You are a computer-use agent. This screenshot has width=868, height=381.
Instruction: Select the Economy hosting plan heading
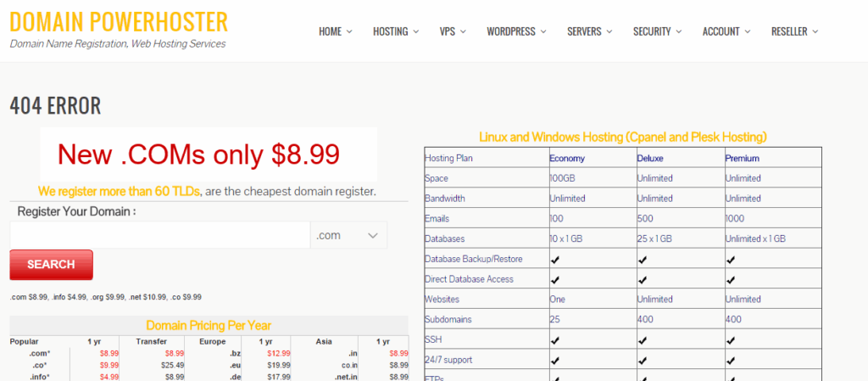pyautogui.click(x=567, y=159)
